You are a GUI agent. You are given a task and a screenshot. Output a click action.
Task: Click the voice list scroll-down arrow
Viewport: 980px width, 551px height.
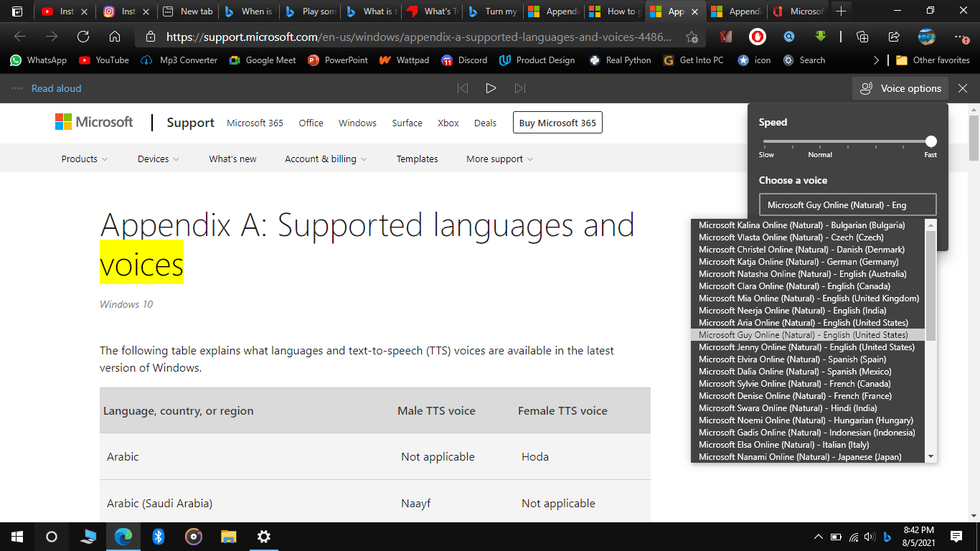click(930, 456)
